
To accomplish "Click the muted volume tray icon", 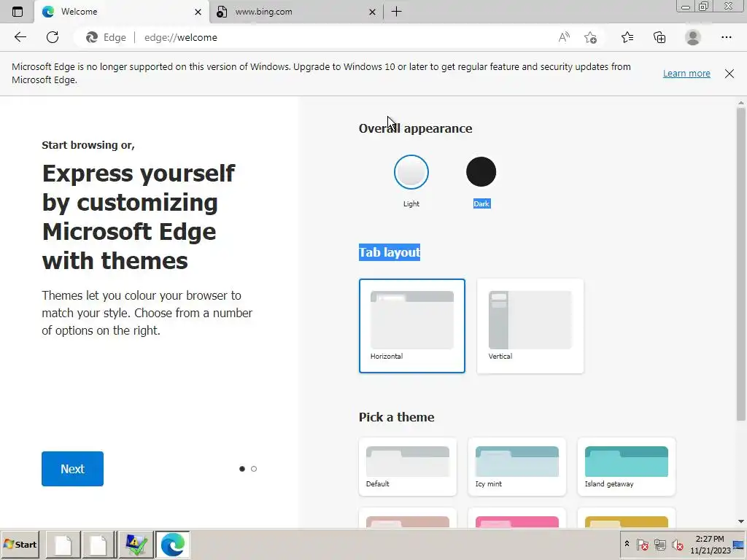I will click(677, 544).
